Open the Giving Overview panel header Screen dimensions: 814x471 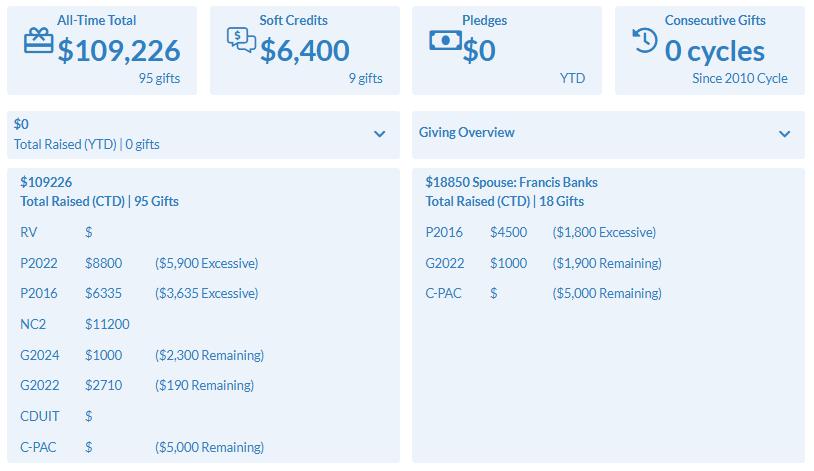coord(608,134)
